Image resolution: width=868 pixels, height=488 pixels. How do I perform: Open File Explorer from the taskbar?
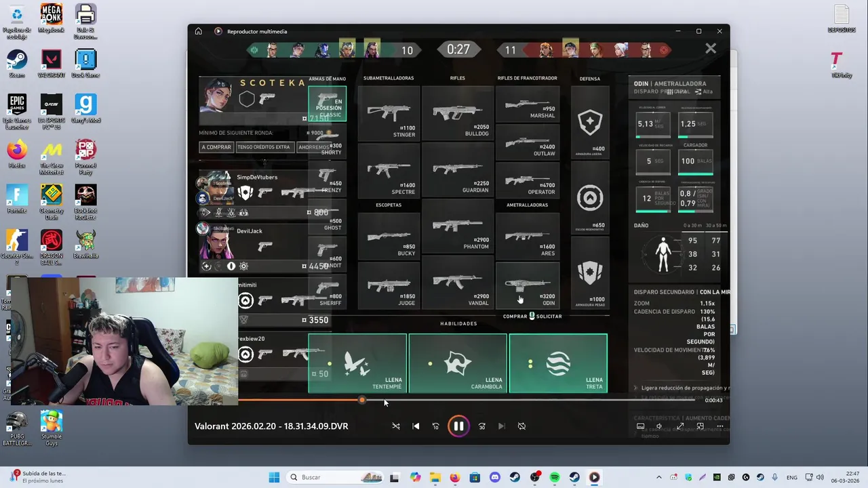[x=435, y=477]
